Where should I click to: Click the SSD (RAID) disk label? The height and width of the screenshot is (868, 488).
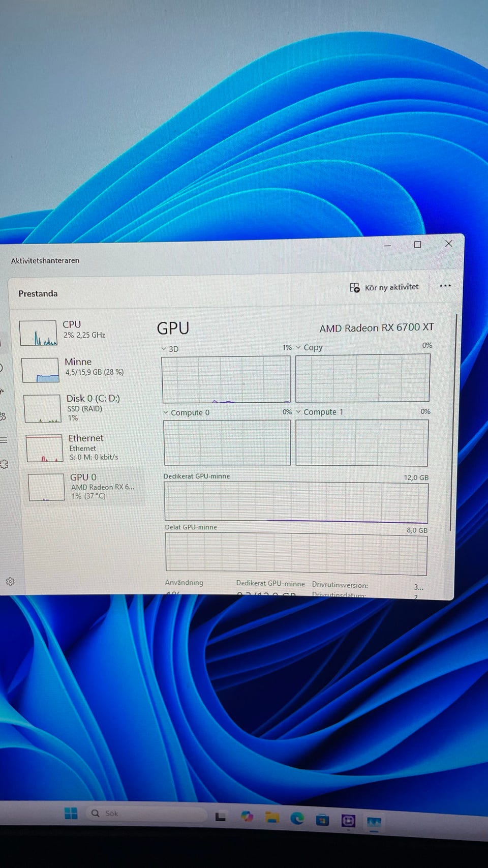pos(85,408)
